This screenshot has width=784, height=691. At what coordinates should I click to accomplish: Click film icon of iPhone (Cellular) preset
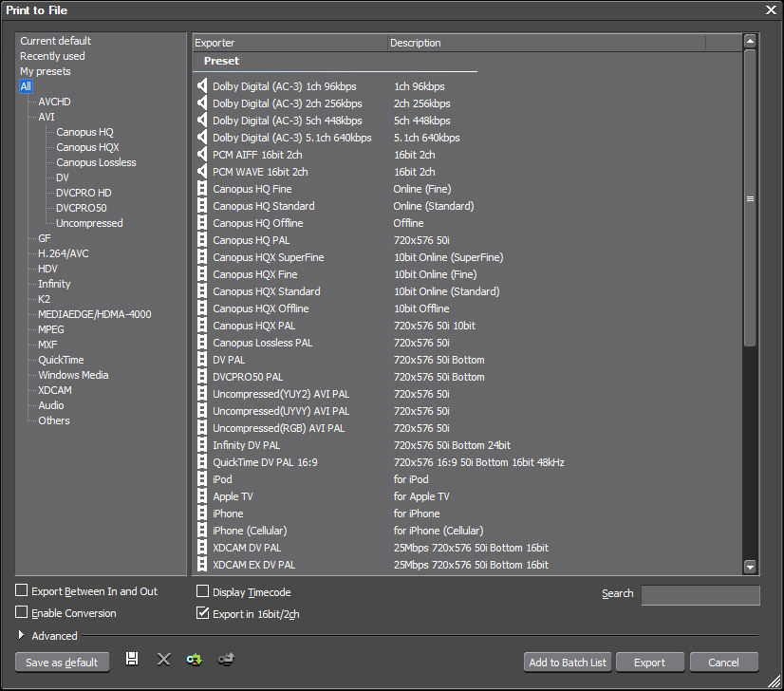[x=202, y=531]
